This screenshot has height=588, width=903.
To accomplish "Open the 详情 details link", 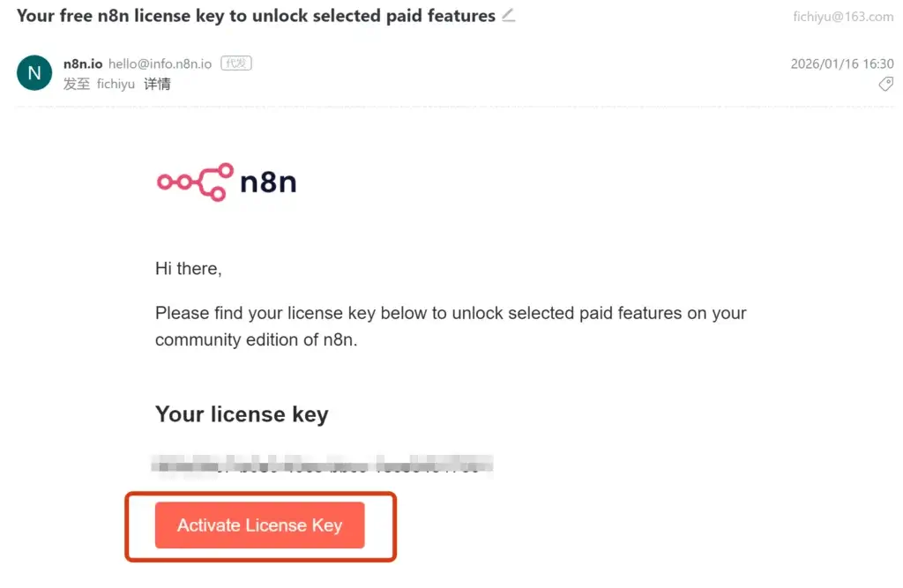I will (x=157, y=85).
